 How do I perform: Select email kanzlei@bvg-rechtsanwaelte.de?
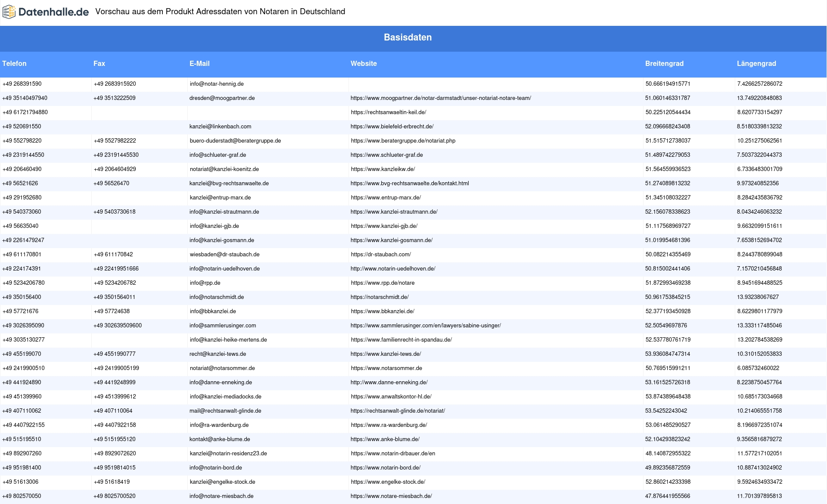point(229,184)
